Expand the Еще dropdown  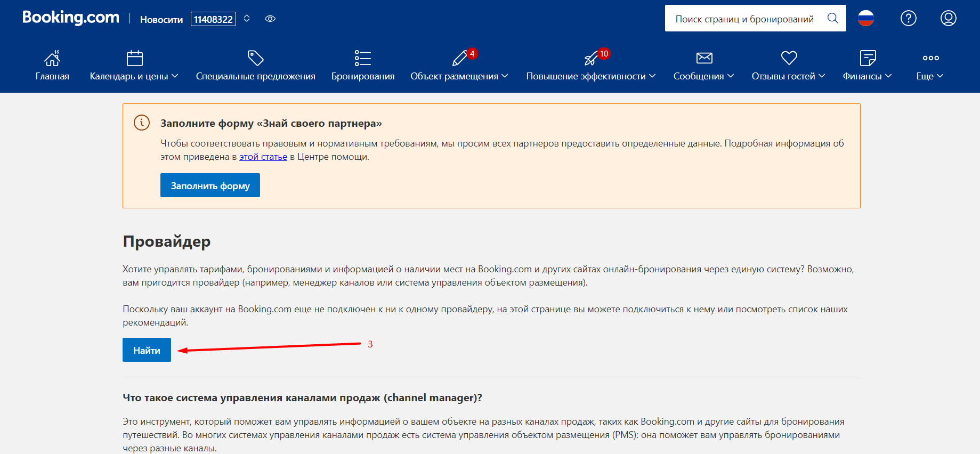click(x=930, y=76)
